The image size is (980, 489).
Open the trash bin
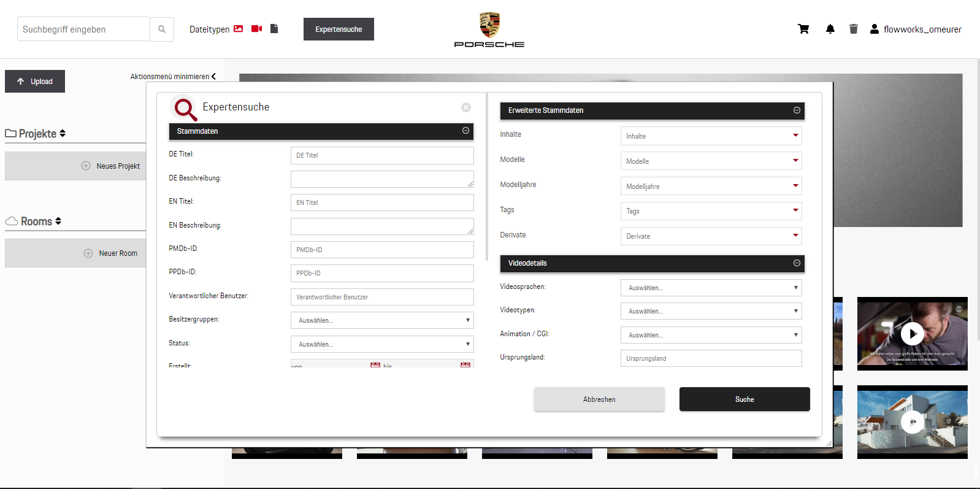pos(853,29)
